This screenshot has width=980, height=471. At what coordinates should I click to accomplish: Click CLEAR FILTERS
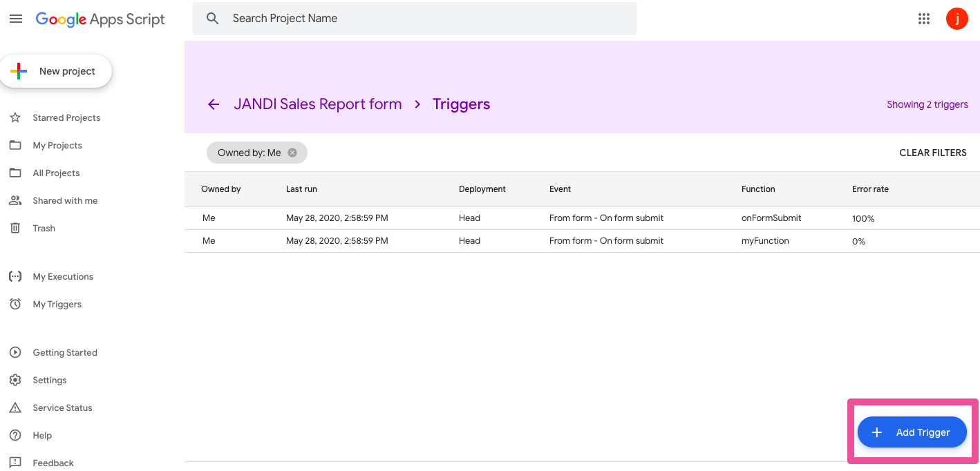[x=932, y=153]
